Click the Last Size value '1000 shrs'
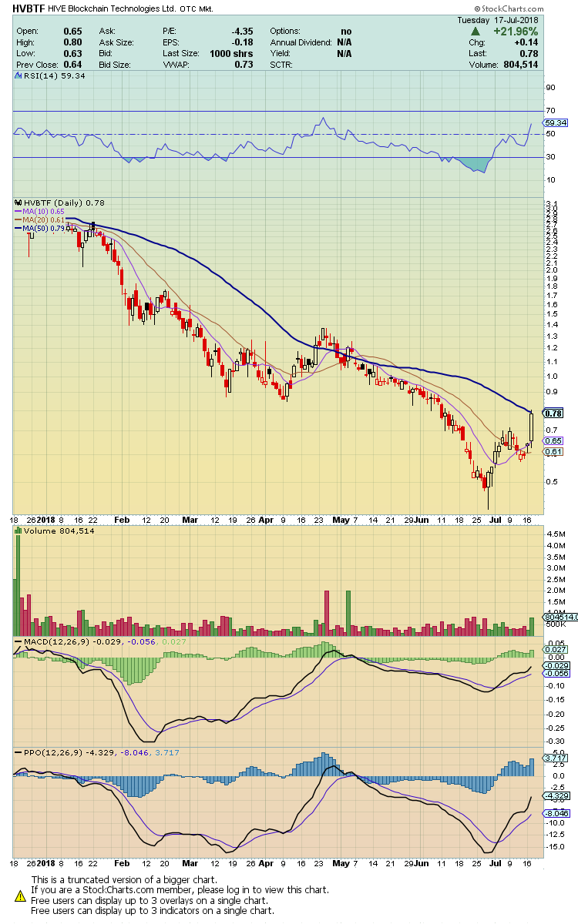578x924 pixels. [232, 54]
